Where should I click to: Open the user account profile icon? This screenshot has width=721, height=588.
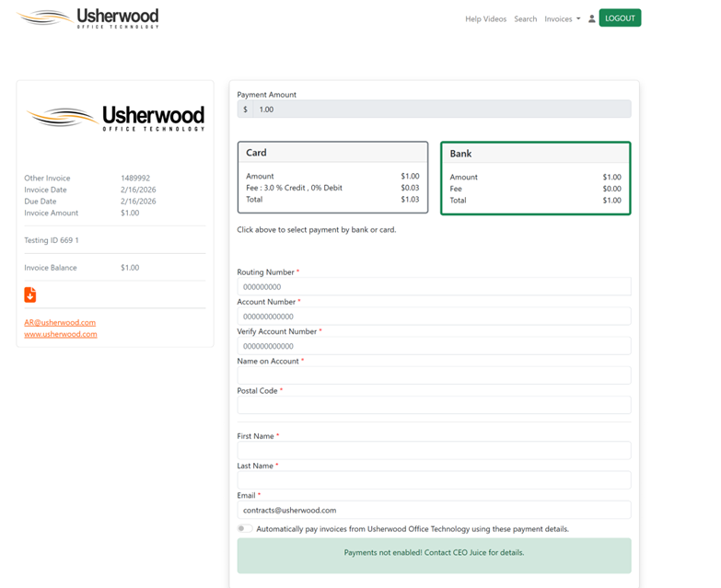click(591, 18)
